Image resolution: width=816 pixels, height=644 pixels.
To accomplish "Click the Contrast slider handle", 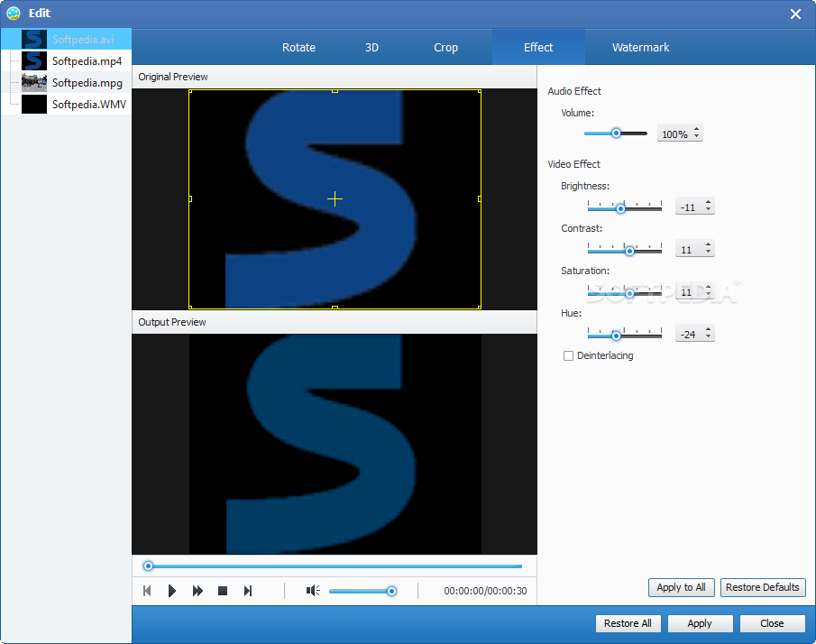I will pos(629,251).
